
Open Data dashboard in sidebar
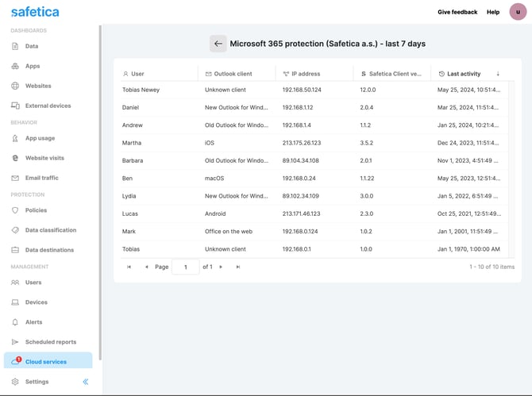click(32, 46)
